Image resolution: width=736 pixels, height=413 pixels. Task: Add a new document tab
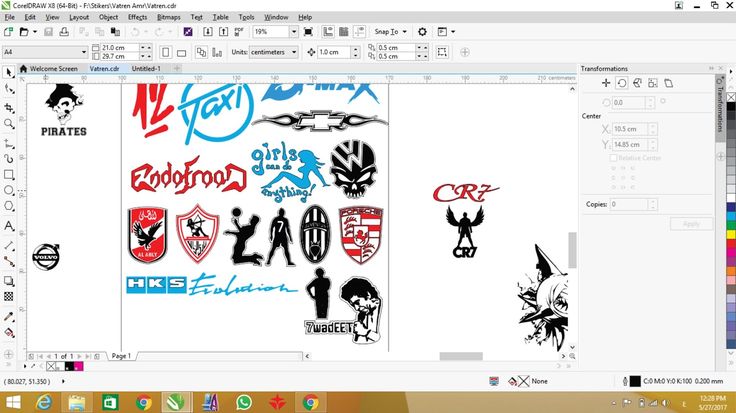click(177, 69)
